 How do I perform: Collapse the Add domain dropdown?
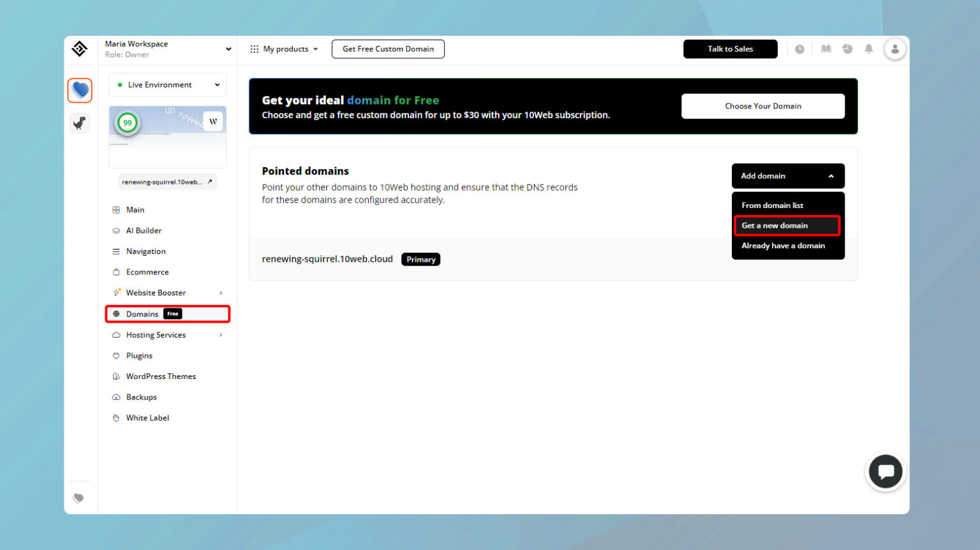pos(788,175)
